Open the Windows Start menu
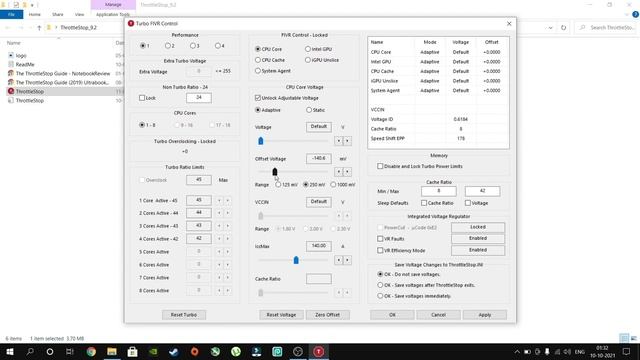Screen dimensions: 640x360 pos(9,351)
